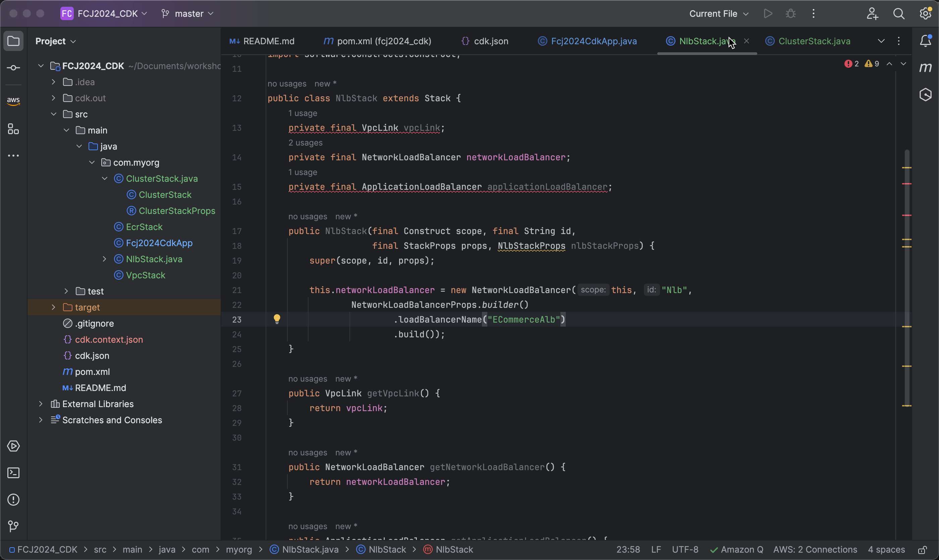The height and width of the screenshot is (560, 939).
Task: Open the Notifications bell
Action: click(x=926, y=41)
